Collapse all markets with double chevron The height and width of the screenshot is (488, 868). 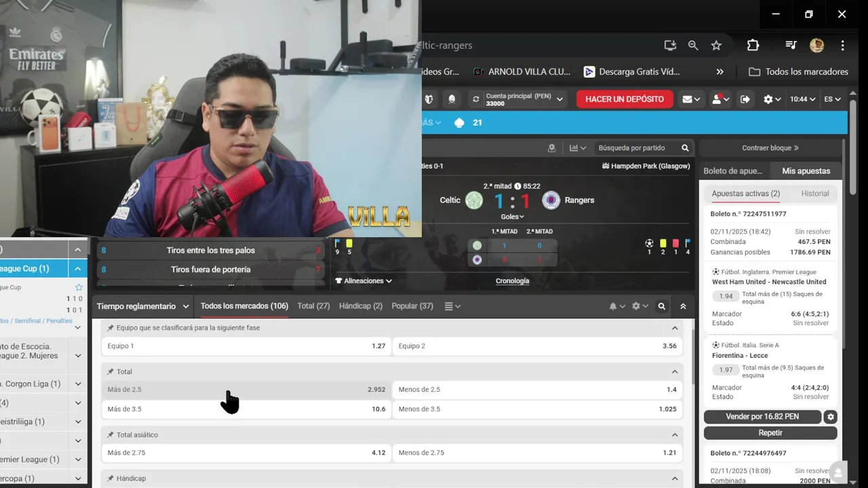tap(683, 306)
